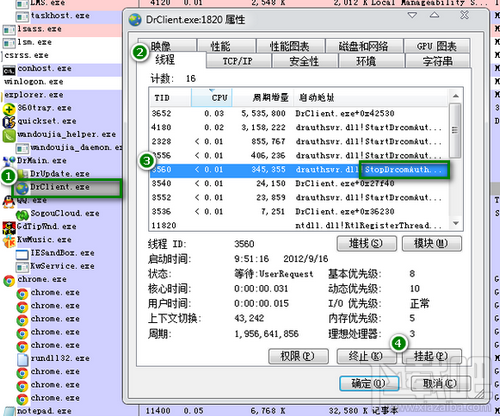The width and height of the screenshot is (500, 417).
Task: Select explorer.exe in the process list
Action: (34, 95)
